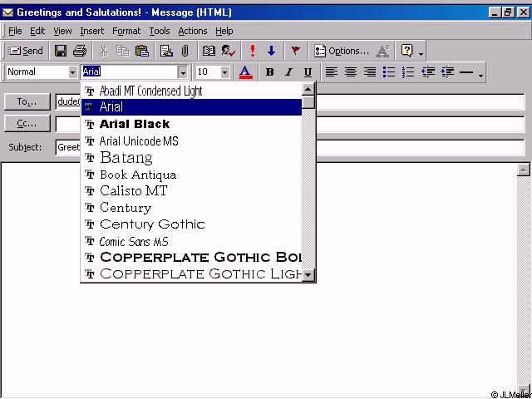Screen dimensions: 532x399
Task: Click the To... recipients button
Action: click(x=27, y=101)
